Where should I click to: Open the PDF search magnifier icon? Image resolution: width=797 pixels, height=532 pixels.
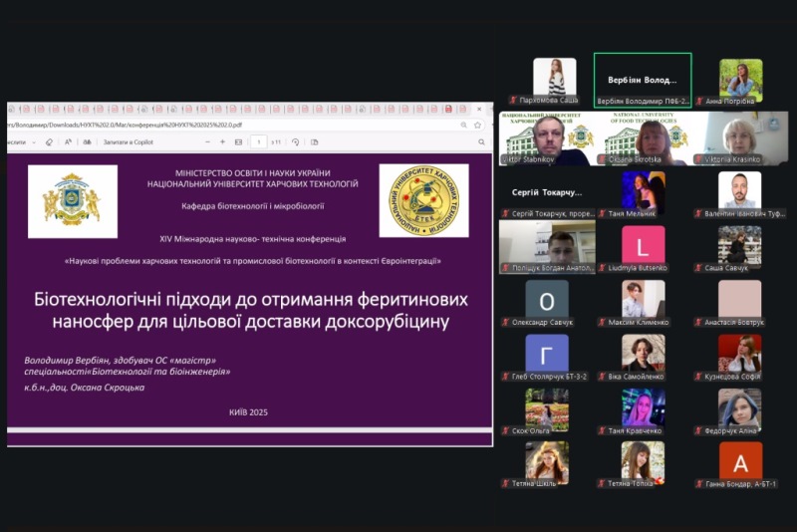(88, 141)
